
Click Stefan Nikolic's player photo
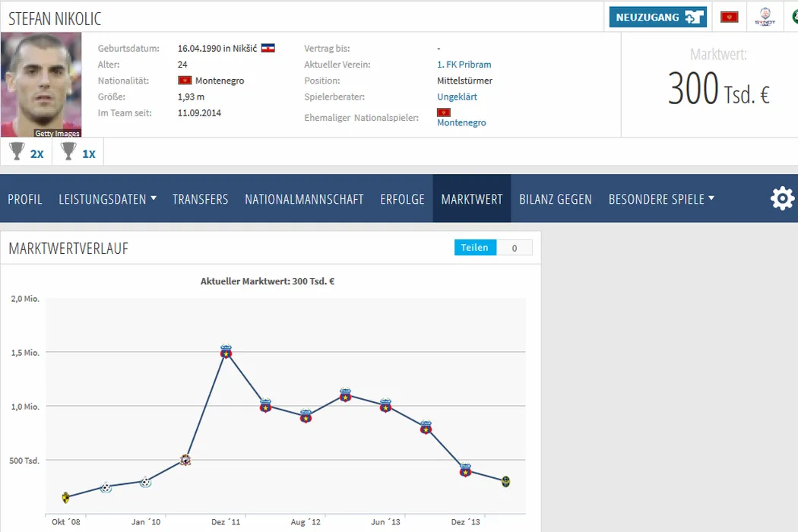[41, 85]
